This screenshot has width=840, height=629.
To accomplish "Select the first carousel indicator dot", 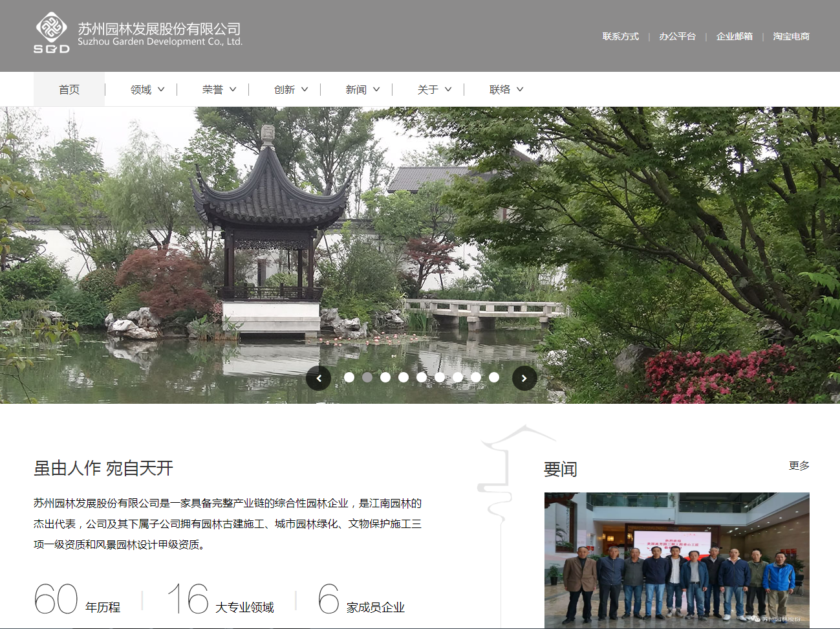I will (x=349, y=377).
